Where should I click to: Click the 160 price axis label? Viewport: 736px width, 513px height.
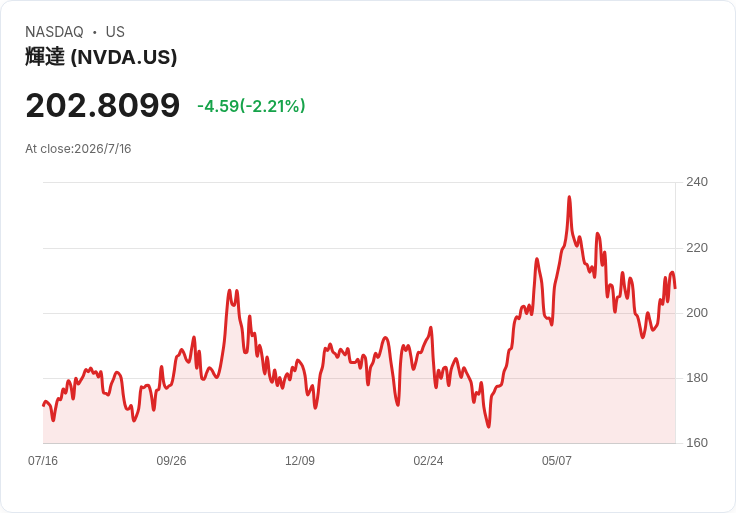(697, 443)
